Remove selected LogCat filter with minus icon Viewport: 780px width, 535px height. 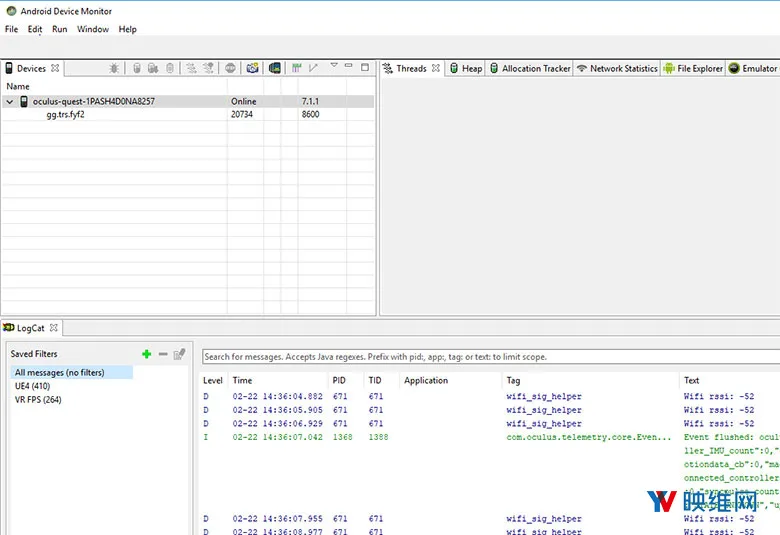(163, 354)
